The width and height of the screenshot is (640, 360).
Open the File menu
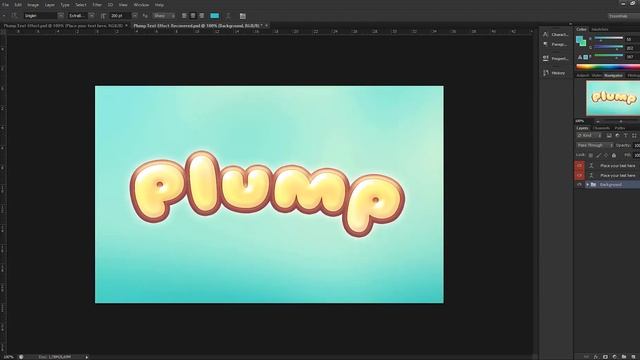click(6, 5)
